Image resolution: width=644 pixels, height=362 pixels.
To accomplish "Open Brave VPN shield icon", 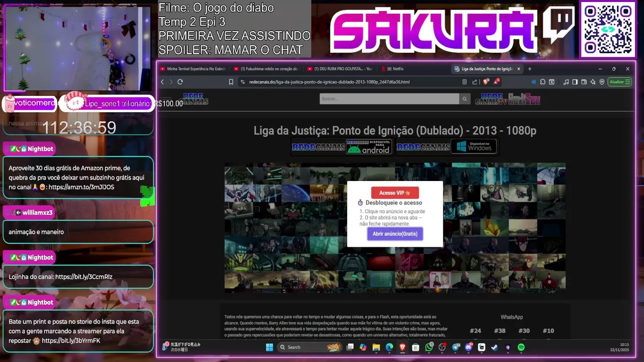I will [x=602, y=82].
